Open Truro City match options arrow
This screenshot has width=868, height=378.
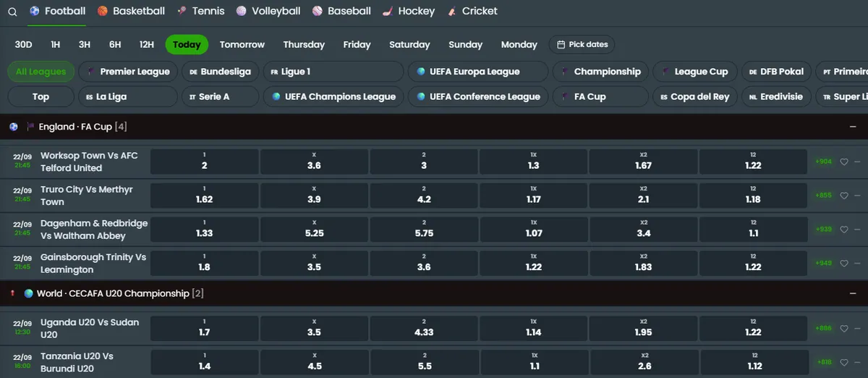point(857,196)
